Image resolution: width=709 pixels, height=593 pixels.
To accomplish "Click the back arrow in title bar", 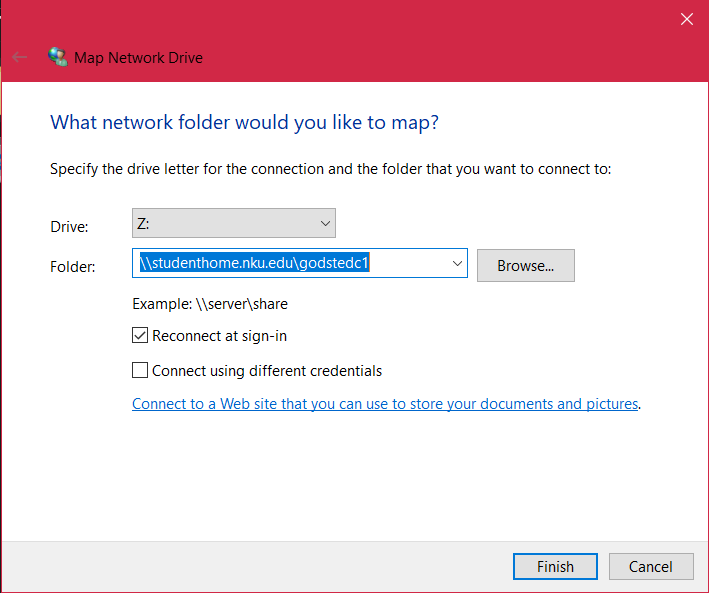I will pos(20,57).
